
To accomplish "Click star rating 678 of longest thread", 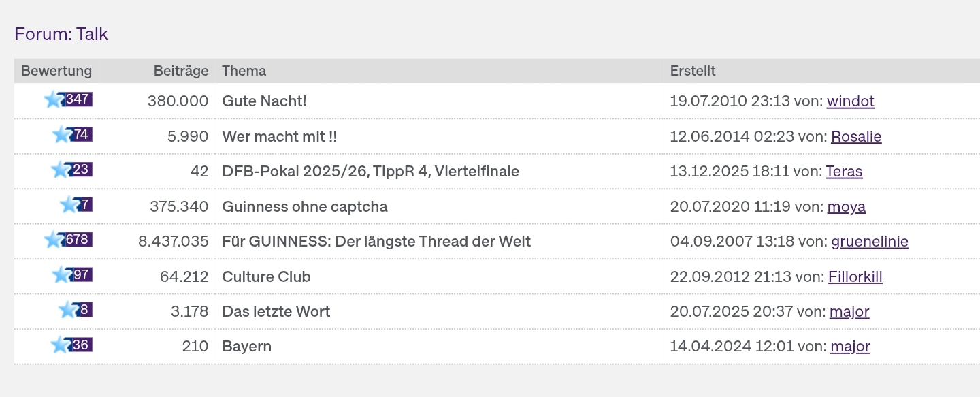I will point(68,240).
